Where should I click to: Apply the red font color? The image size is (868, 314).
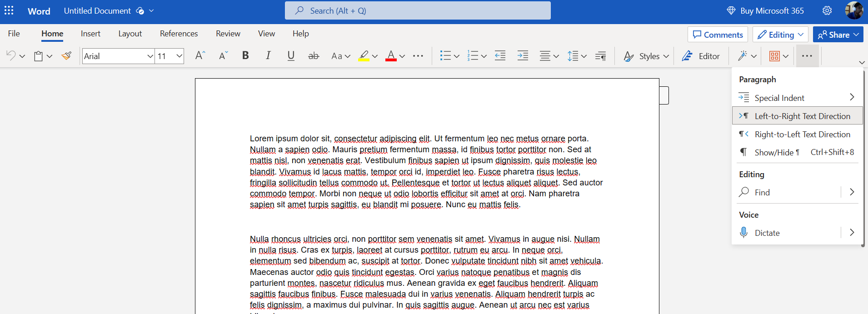coord(391,56)
